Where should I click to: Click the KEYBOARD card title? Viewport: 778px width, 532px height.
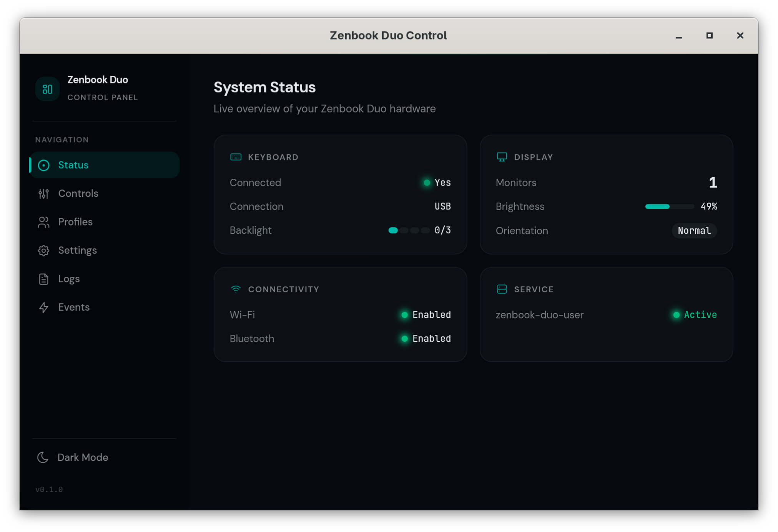(x=273, y=157)
